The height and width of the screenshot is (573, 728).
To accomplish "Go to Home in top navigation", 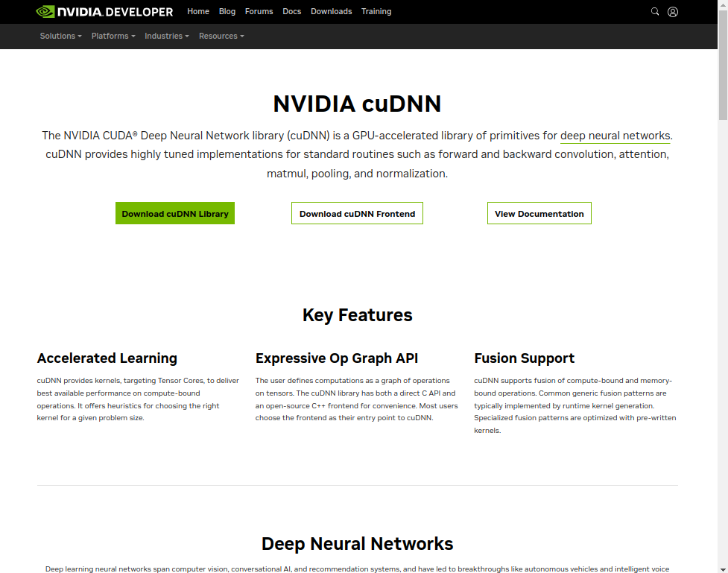I will point(198,12).
